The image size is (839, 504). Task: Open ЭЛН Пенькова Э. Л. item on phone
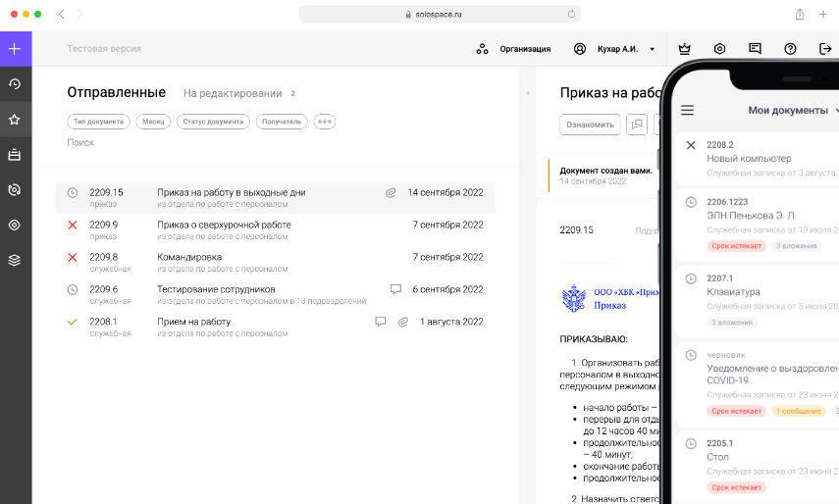click(x=758, y=224)
